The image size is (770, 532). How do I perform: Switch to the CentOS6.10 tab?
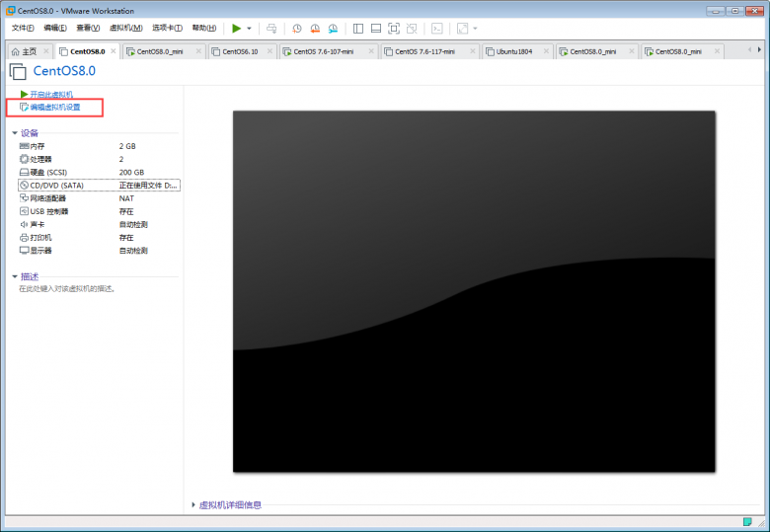point(240,51)
